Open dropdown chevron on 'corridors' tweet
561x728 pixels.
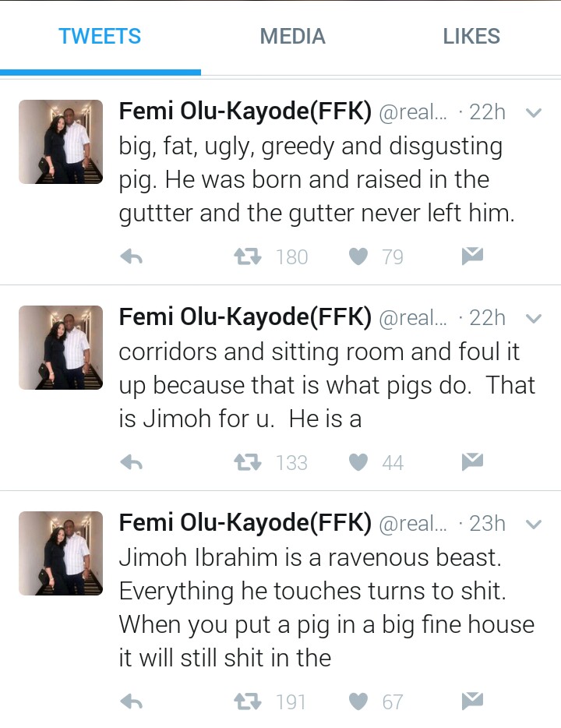534,319
